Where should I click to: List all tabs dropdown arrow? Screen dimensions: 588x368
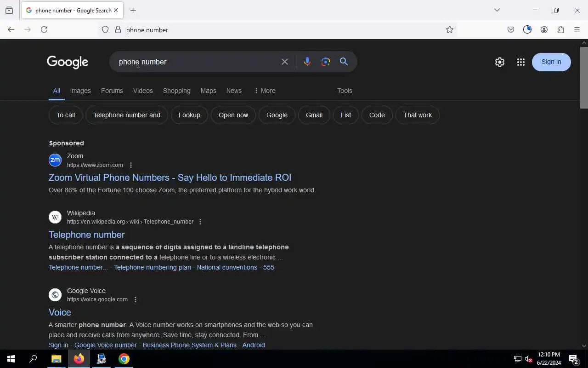[497, 10]
